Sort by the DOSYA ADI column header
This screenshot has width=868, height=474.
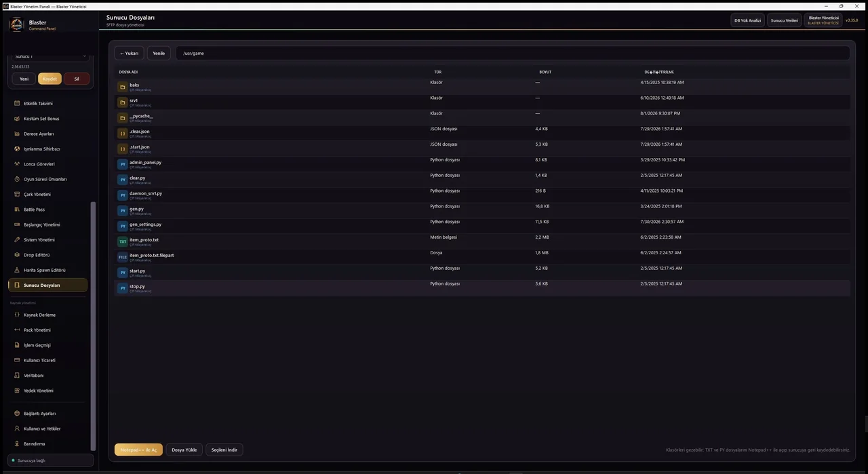tap(128, 72)
